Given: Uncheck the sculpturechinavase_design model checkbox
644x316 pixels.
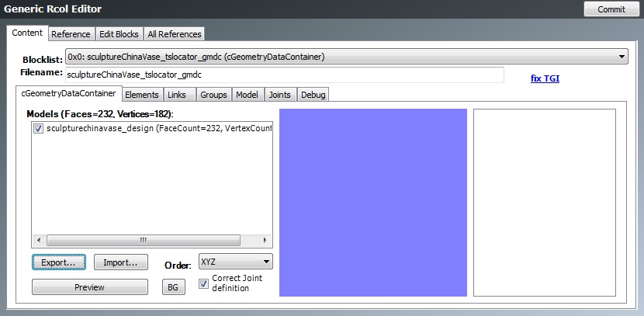Looking at the screenshot, I should coord(39,129).
